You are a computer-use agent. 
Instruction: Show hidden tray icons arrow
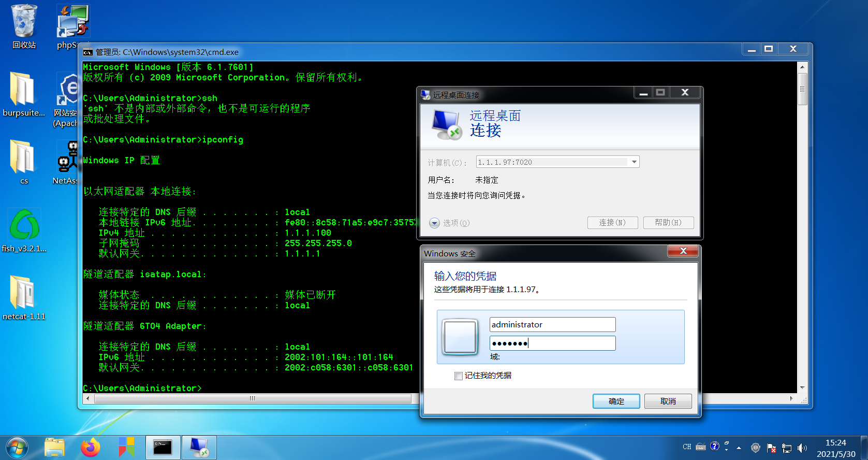pyautogui.click(x=739, y=448)
